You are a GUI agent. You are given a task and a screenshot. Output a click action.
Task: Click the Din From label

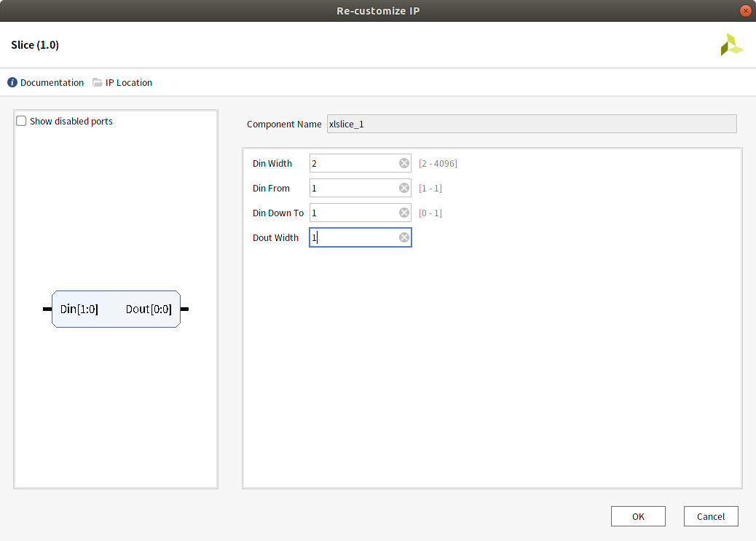271,188
